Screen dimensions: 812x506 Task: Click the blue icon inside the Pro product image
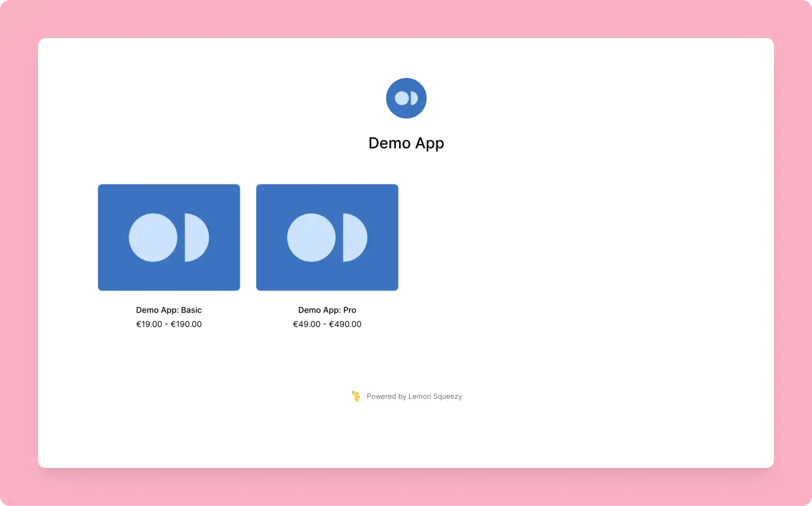(327, 237)
